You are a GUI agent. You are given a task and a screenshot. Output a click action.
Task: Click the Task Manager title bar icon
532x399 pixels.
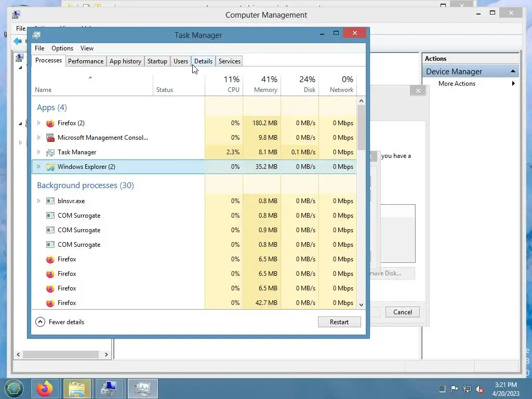pos(37,35)
